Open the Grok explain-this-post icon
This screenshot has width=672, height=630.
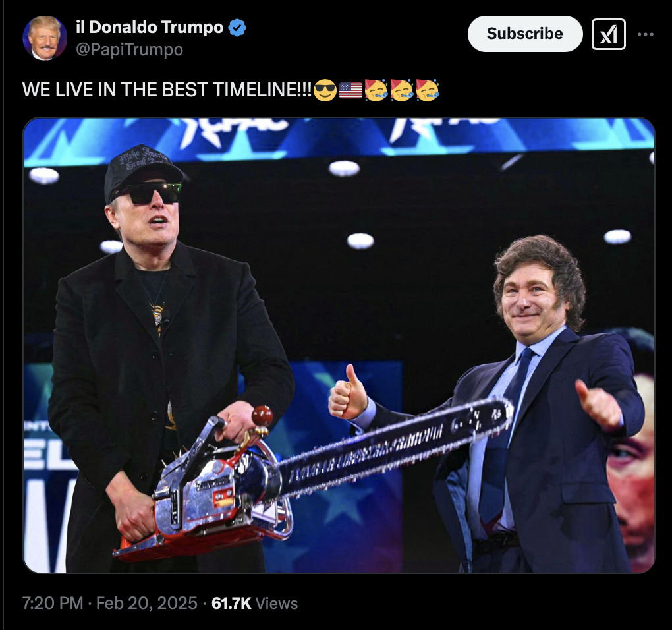tap(609, 34)
